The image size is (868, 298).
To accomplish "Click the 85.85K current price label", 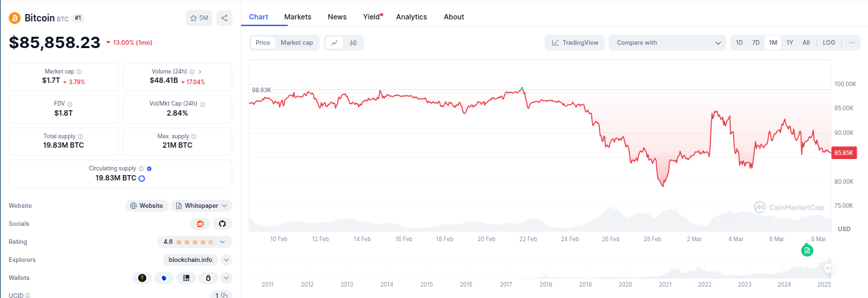I will 845,153.
